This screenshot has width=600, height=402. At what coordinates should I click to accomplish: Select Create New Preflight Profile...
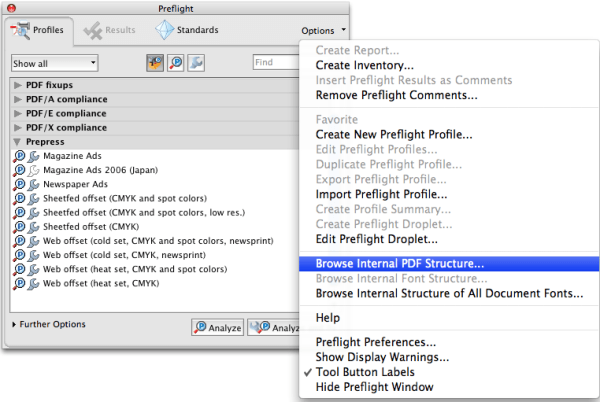[x=394, y=135]
